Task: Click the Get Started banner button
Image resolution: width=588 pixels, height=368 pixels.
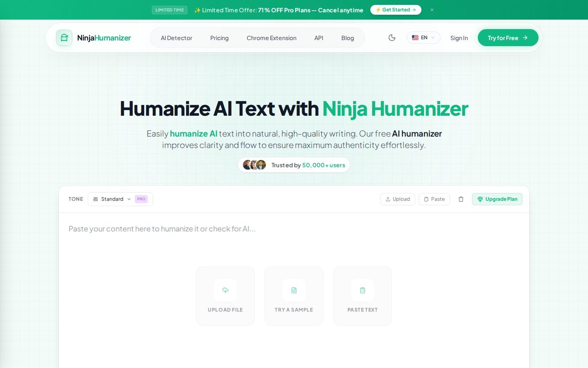Action: click(396, 10)
